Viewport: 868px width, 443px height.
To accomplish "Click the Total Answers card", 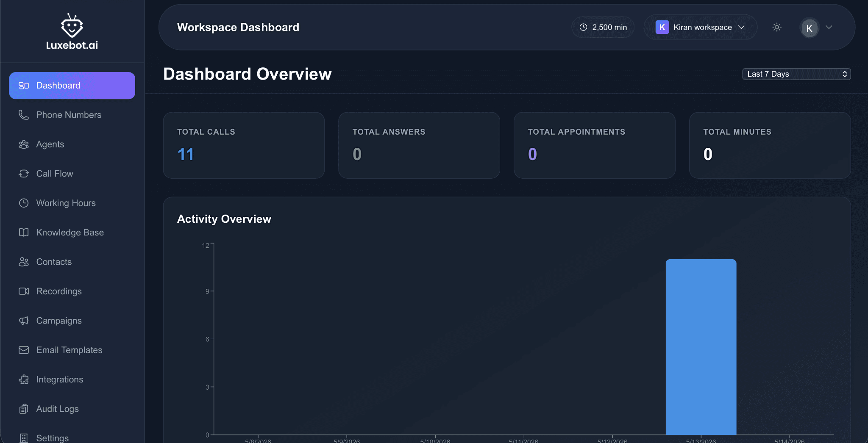I will coord(419,145).
